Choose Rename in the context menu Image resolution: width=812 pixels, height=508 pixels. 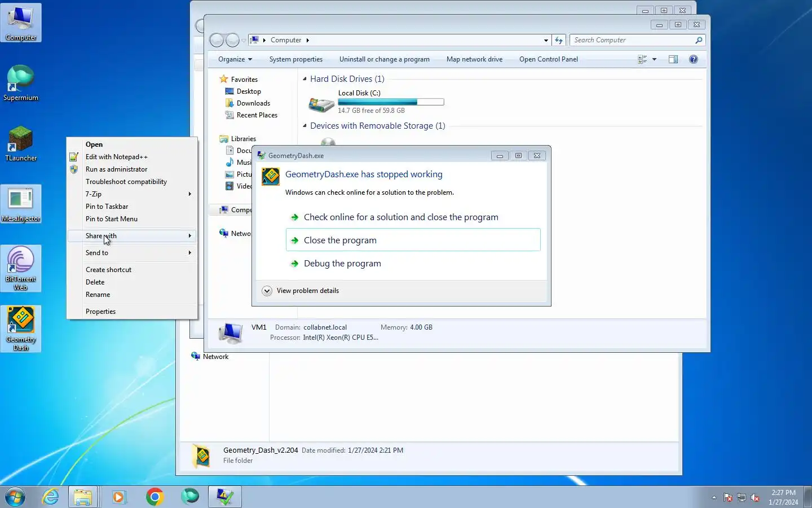click(133, 295)
